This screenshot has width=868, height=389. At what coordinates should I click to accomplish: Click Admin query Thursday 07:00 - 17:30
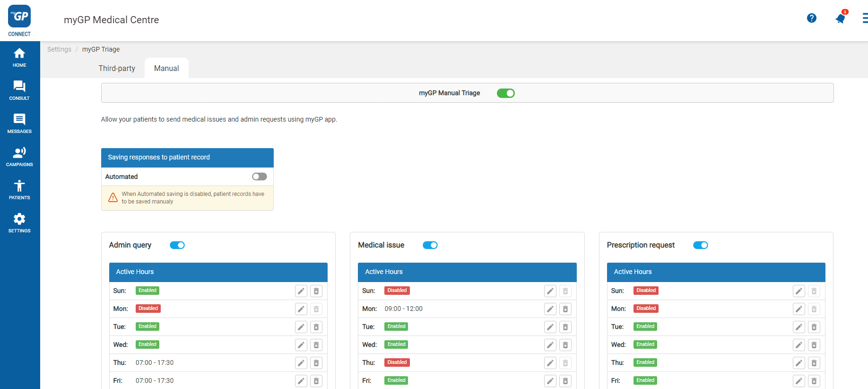[155, 362]
